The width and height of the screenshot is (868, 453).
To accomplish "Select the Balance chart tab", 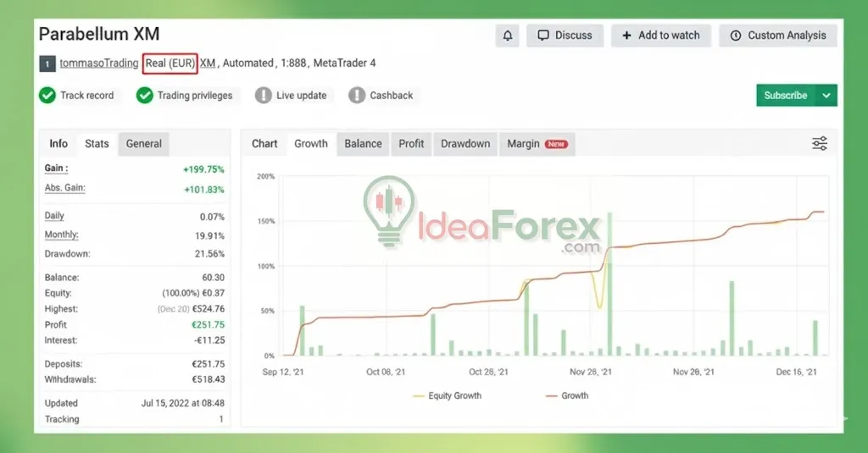I will point(363,144).
